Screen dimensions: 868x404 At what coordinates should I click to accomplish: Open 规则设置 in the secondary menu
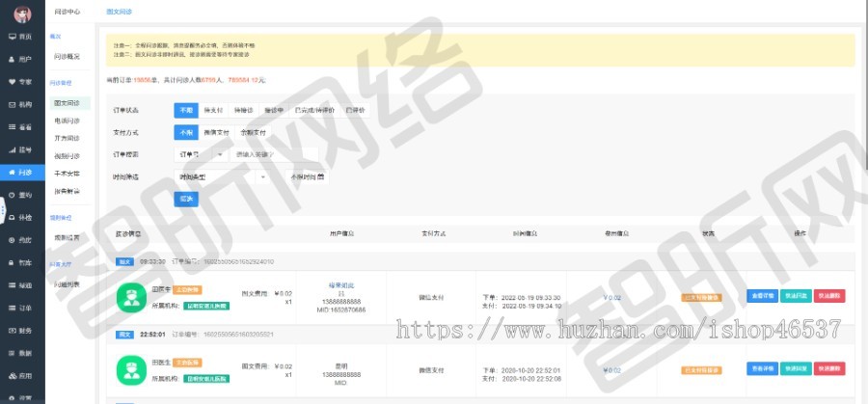(x=67, y=237)
